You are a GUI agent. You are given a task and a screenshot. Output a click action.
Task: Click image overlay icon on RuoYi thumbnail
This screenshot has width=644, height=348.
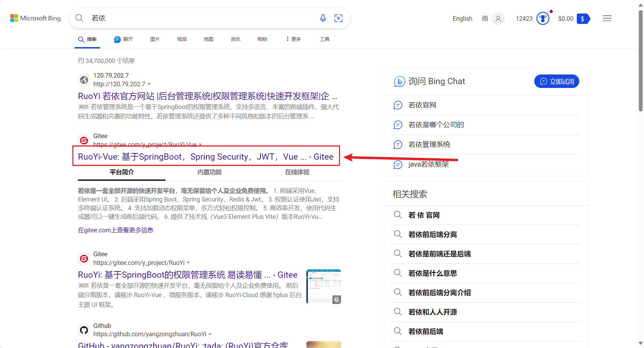pyautogui.click(x=336, y=300)
